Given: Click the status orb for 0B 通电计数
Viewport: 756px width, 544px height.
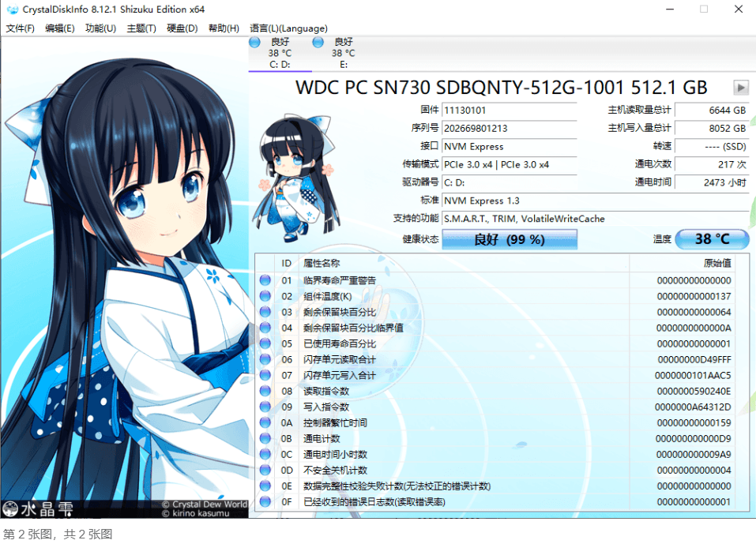Looking at the screenshot, I should (x=265, y=438).
